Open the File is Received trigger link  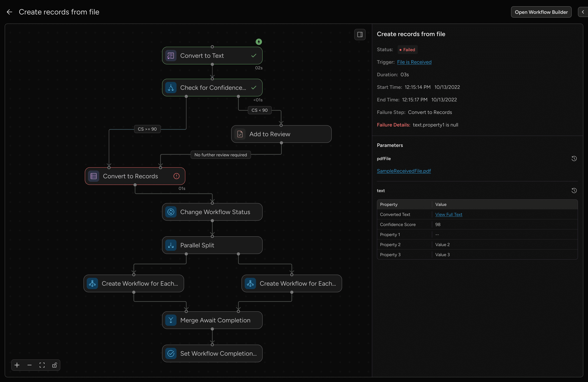pos(414,62)
